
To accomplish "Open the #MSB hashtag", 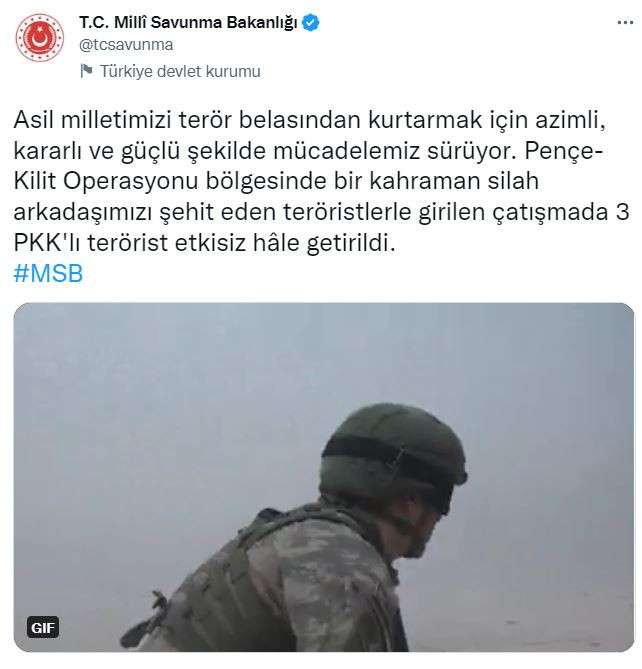I will [x=48, y=273].
